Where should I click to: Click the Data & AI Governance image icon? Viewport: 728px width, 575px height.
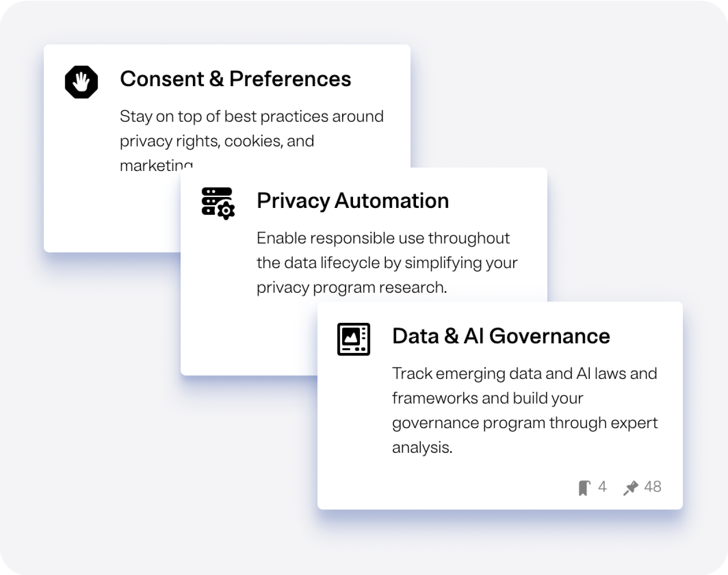point(354,339)
